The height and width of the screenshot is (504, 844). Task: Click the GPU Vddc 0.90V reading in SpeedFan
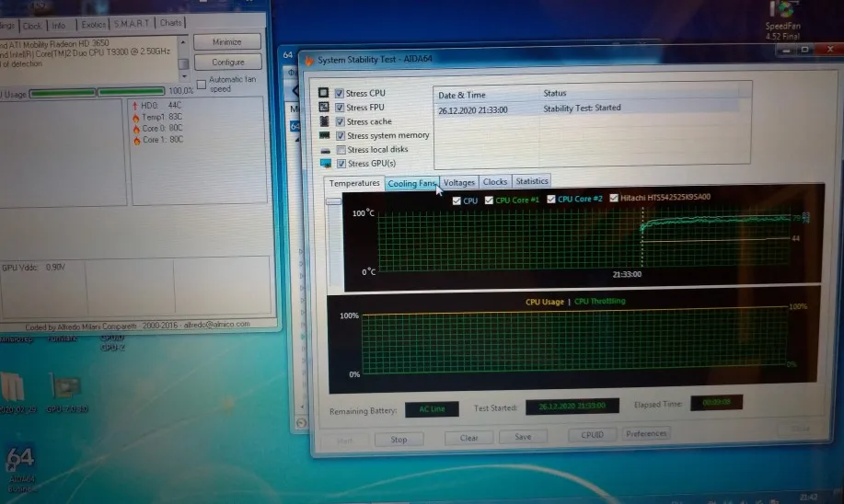tap(33, 268)
